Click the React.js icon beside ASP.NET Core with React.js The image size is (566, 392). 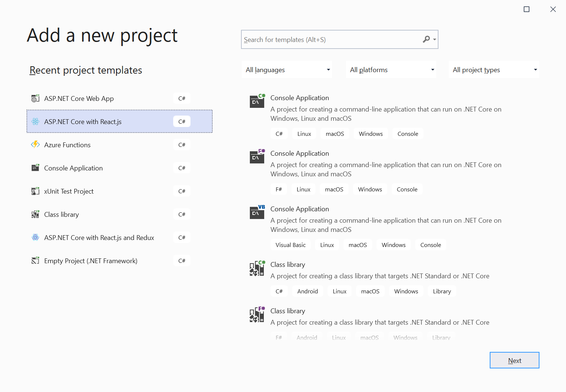click(x=35, y=121)
